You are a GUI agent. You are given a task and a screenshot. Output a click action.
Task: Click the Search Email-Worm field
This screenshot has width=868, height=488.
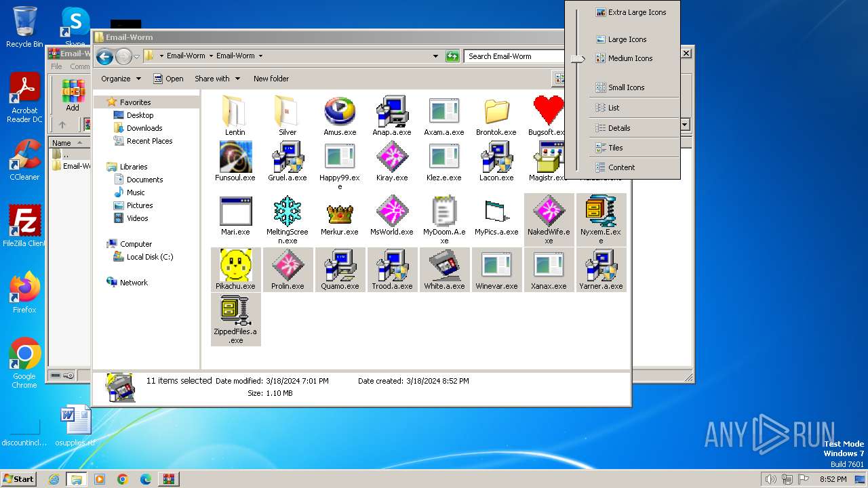pos(515,56)
